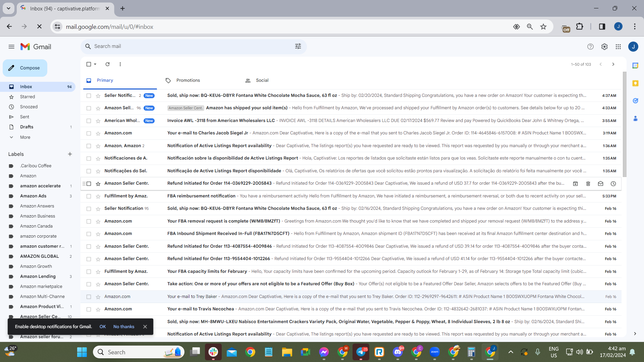
Task: Compose a new email
Action: point(25,68)
